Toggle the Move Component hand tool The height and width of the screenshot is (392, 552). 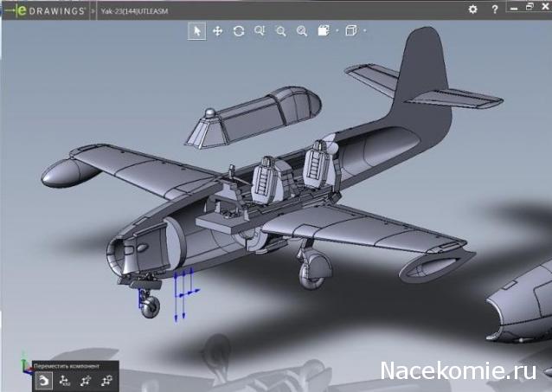(43, 379)
